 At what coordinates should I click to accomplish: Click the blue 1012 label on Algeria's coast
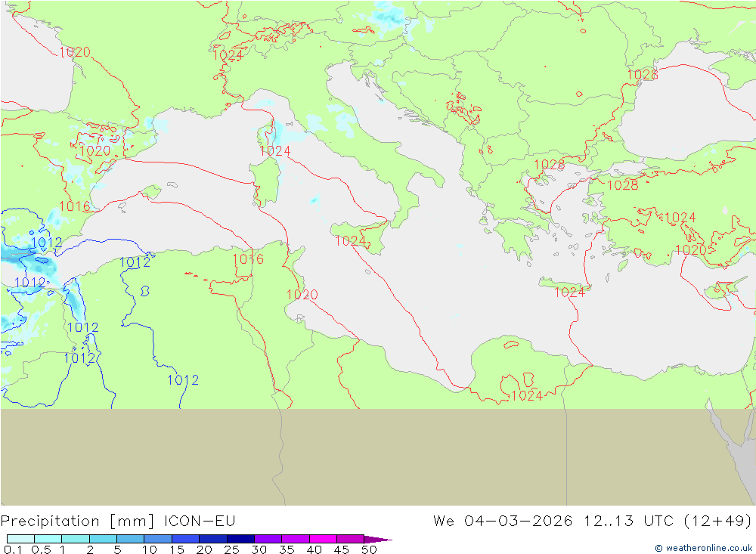point(135,262)
